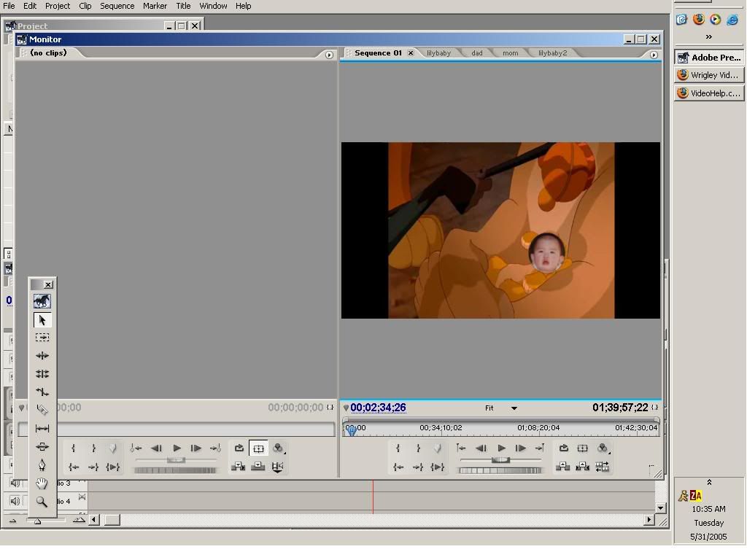Expand the quick launch overflow chevron
Image resolution: width=747 pixels, height=560 pixels.
[709, 36]
